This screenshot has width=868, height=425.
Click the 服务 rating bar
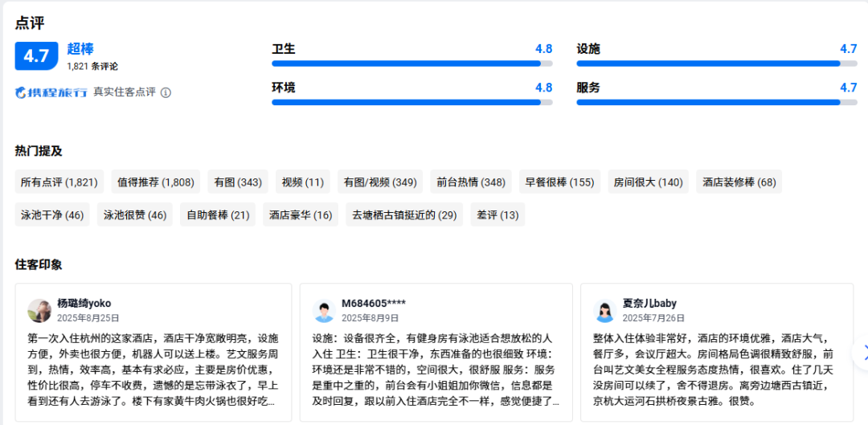click(716, 102)
